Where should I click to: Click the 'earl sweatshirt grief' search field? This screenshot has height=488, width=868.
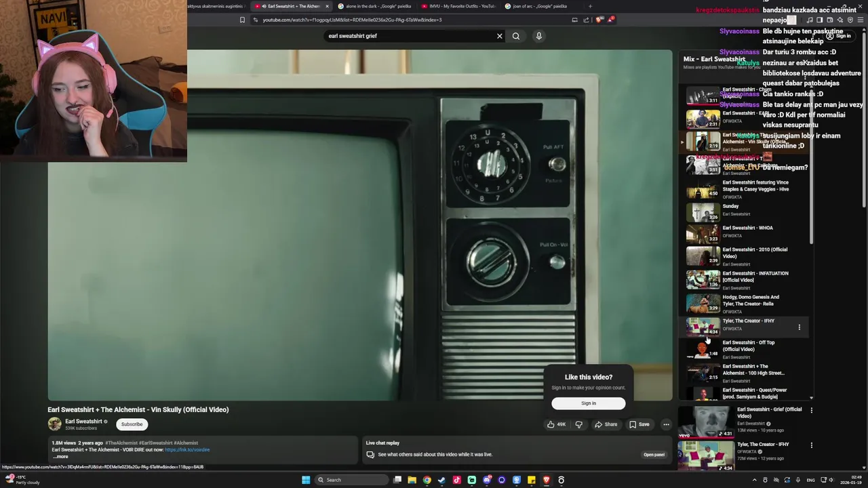[x=410, y=36]
